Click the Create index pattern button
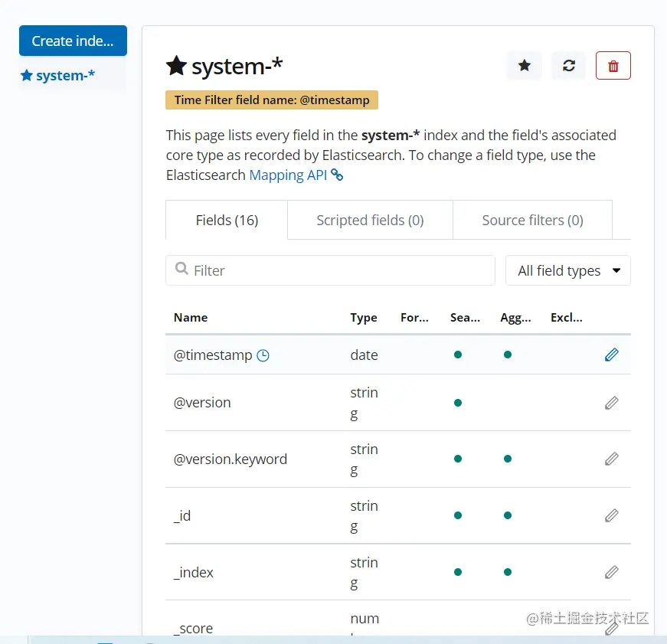667x644 pixels. pyautogui.click(x=73, y=41)
